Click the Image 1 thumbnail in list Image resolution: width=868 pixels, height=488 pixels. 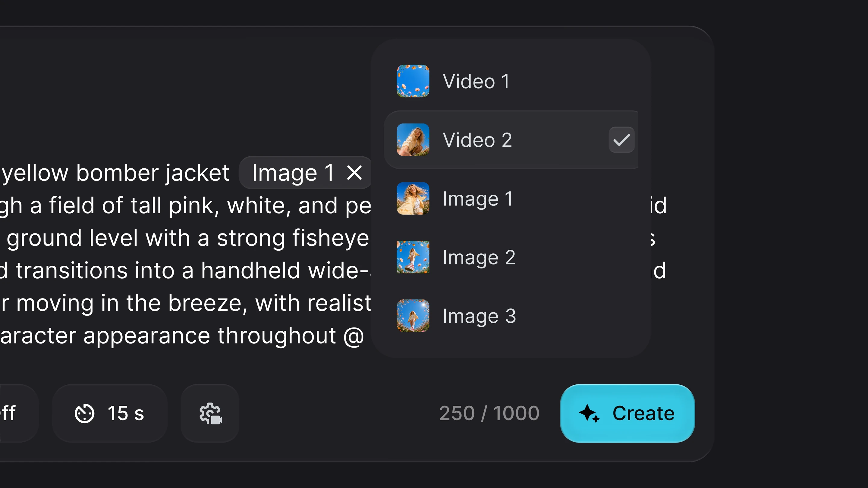[413, 199]
